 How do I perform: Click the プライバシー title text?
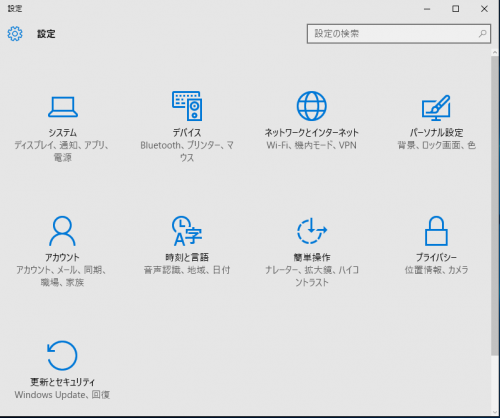(x=436, y=257)
